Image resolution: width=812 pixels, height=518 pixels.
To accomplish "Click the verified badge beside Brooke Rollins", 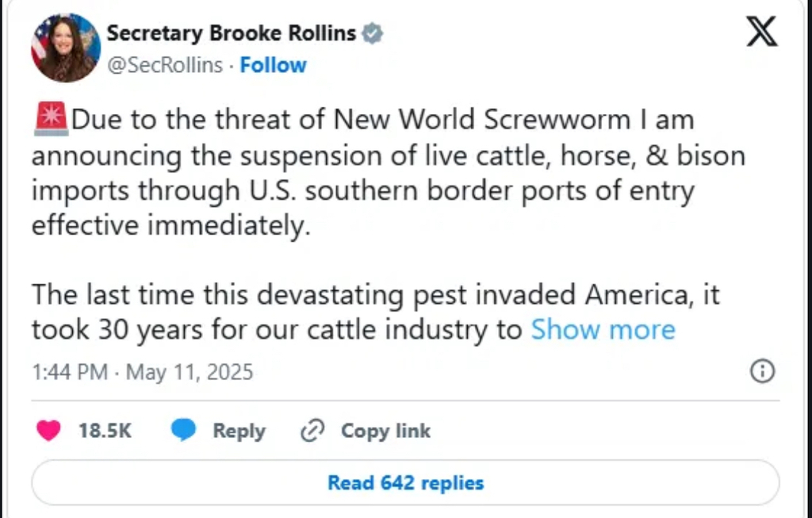I will tap(373, 33).
